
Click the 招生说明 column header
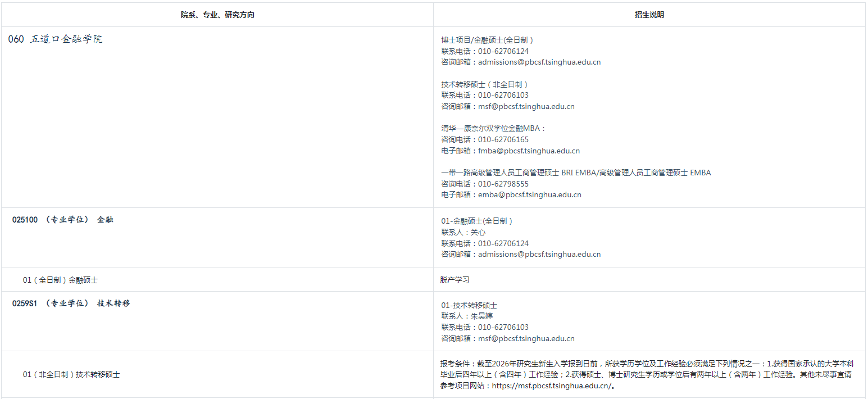[x=649, y=15]
